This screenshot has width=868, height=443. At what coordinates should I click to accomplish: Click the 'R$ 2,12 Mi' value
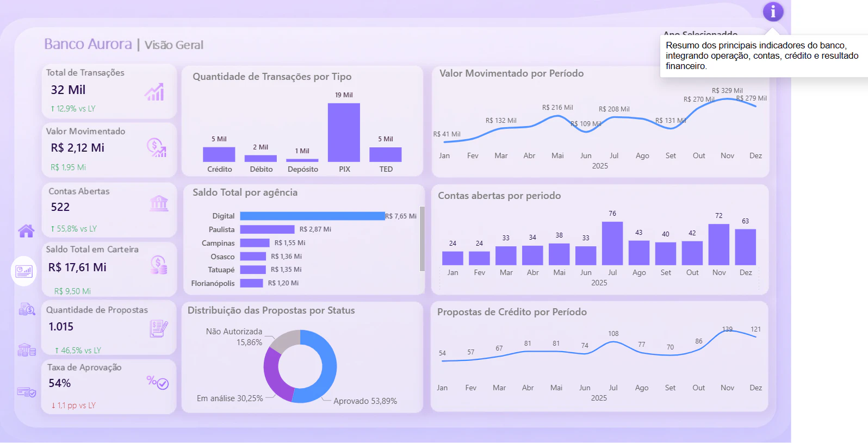(x=77, y=148)
